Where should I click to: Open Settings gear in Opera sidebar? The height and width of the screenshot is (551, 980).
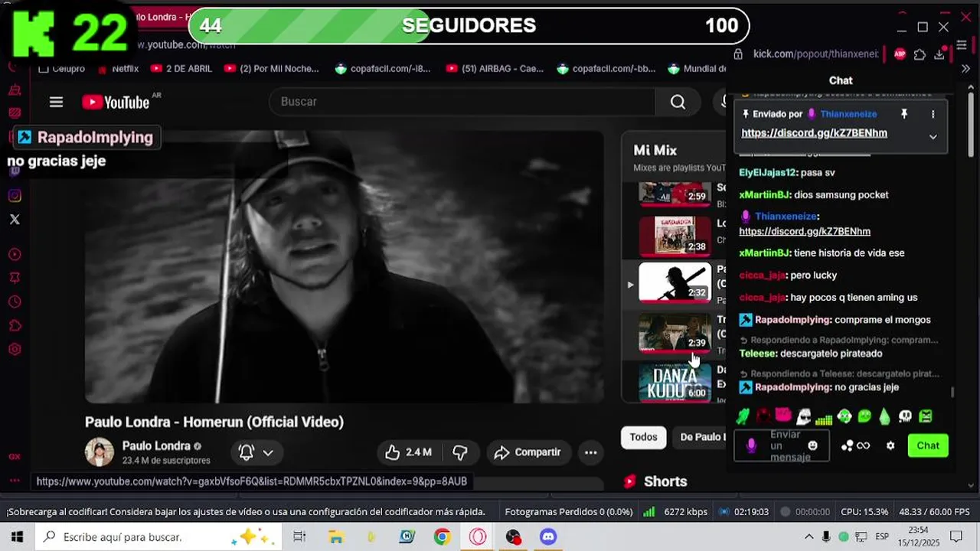(x=15, y=350)
